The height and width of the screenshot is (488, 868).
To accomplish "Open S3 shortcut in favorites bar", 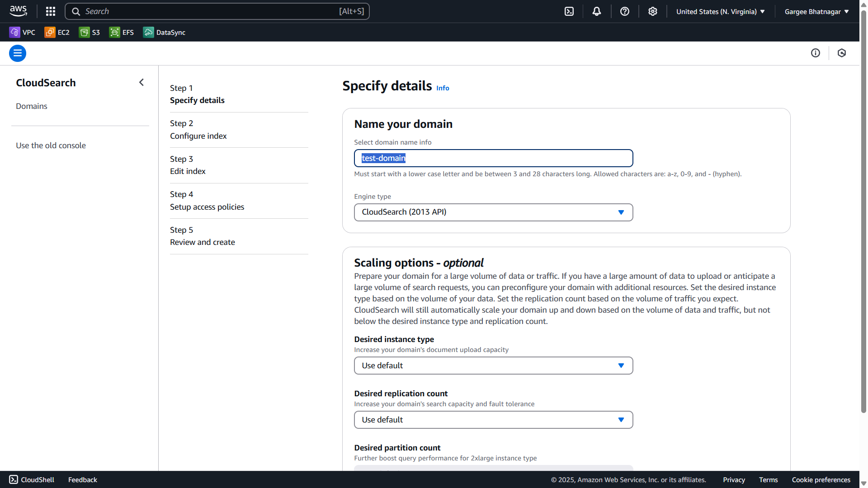I will 90,32.
